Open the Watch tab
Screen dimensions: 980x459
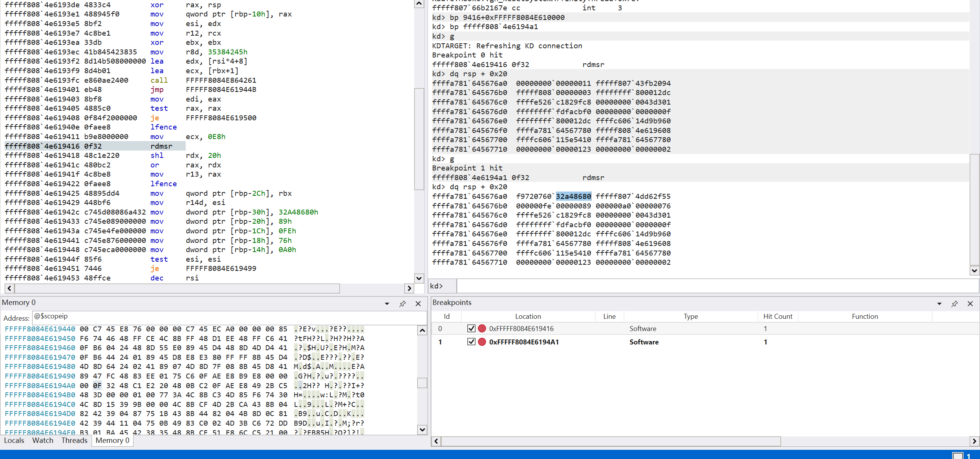coord(42,440)
